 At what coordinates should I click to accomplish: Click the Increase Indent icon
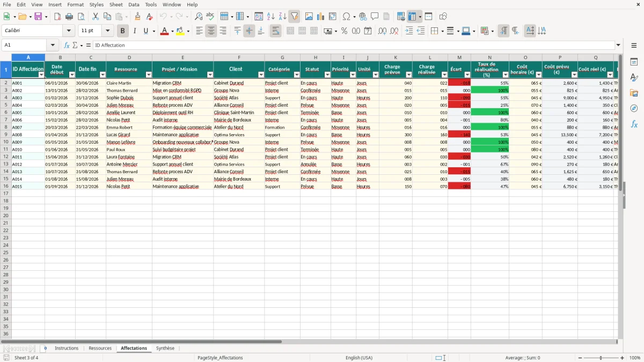click(409, 31)
